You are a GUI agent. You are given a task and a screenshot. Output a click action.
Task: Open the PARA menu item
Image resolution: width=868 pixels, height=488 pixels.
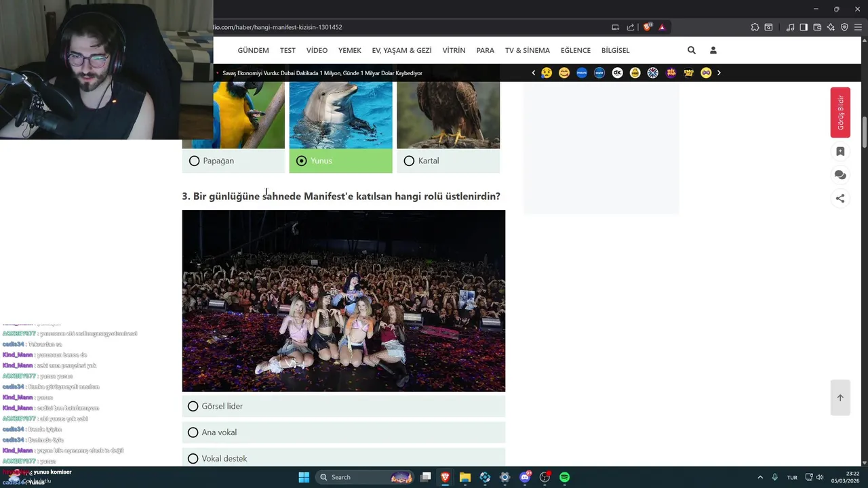click(x=485, y=50)
